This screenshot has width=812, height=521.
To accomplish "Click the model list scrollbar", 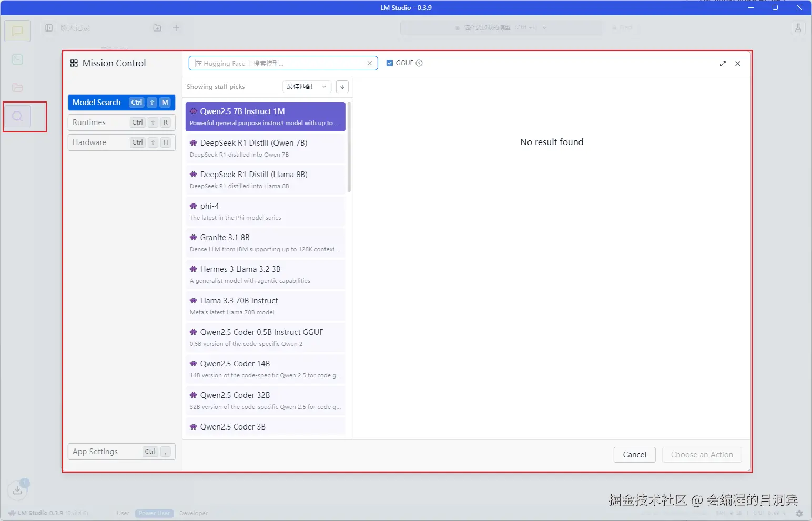I will coord(349,147).
